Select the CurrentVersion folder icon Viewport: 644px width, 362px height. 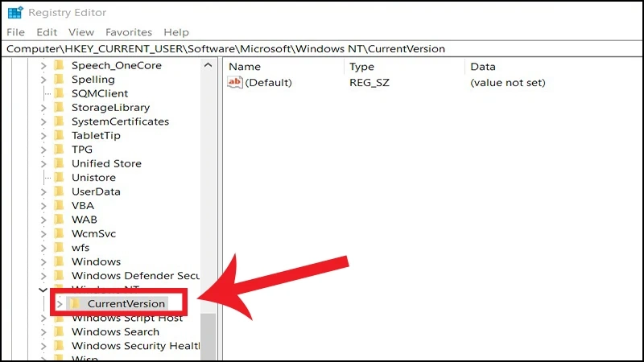pos(75,304)
